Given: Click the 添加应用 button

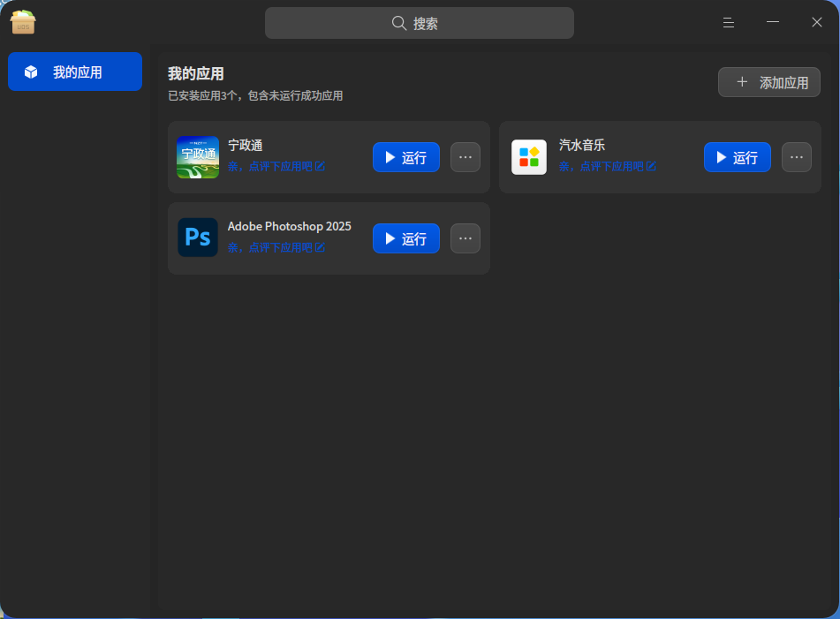Looking at the screenshot, I should (768, 82).
